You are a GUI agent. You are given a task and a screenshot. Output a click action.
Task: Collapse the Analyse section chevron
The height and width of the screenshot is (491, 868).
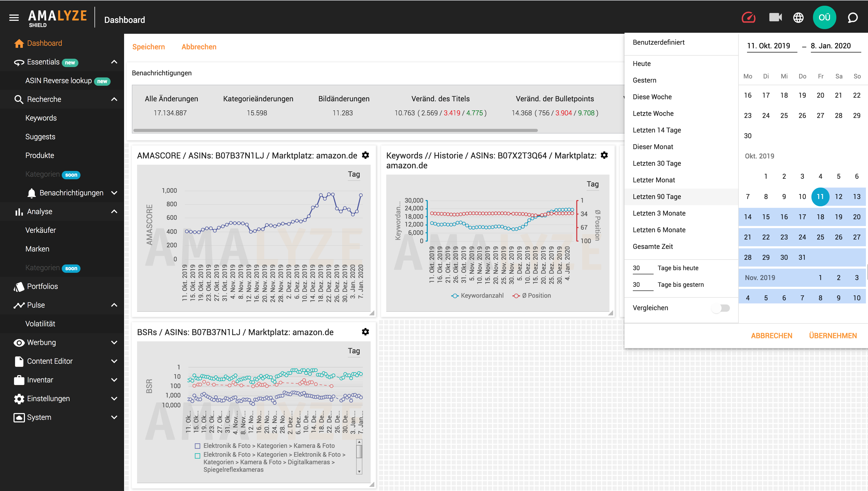point(114,211)
